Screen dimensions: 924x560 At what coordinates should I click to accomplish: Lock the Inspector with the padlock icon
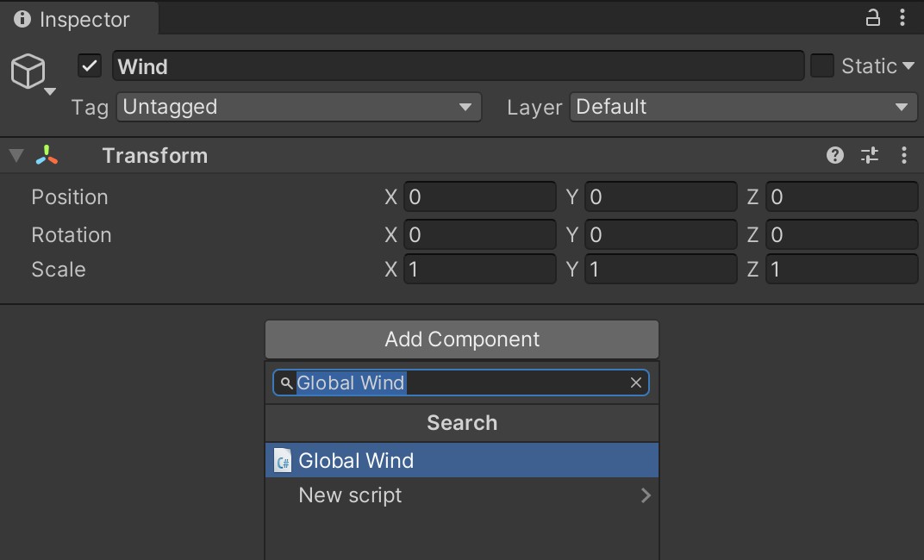pyautogui.click(x=872, y=18)
